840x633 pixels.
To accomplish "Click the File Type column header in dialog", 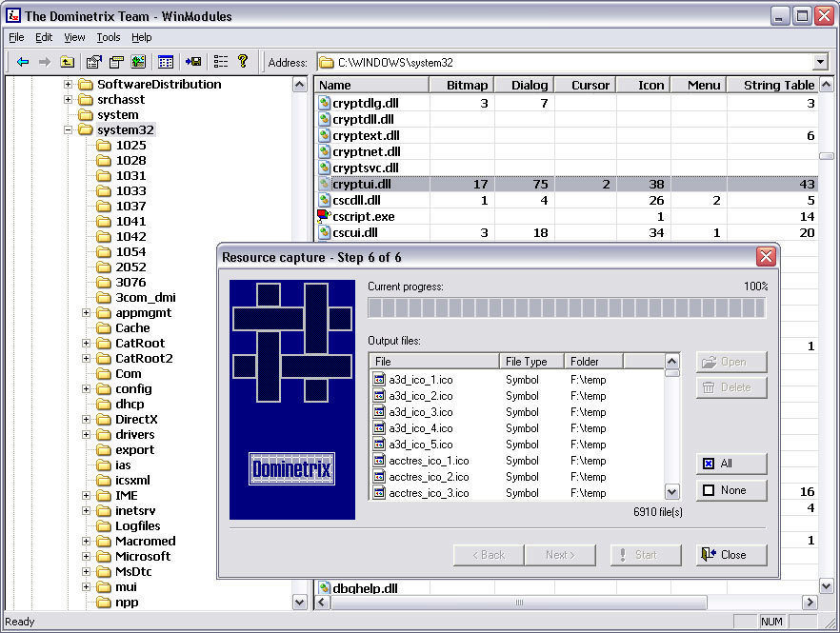I will click(530, 362).
